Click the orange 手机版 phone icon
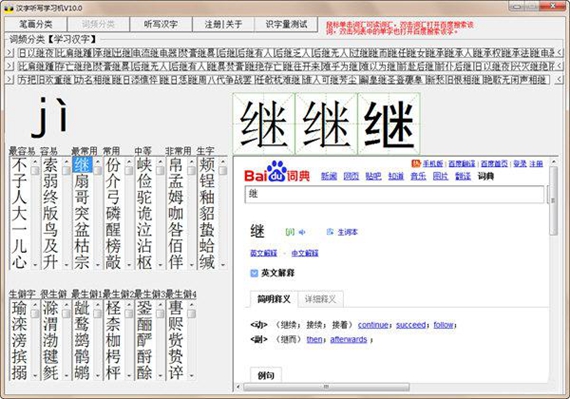The height and width of the screenshot is (399, 570). click(x=416, y=164)
